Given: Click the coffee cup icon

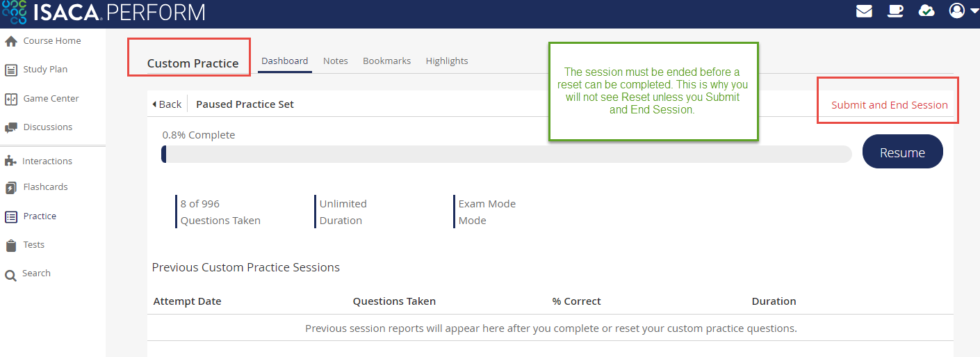Looking at the screenshot, I should pyautogui.click(x=896, y=11).
